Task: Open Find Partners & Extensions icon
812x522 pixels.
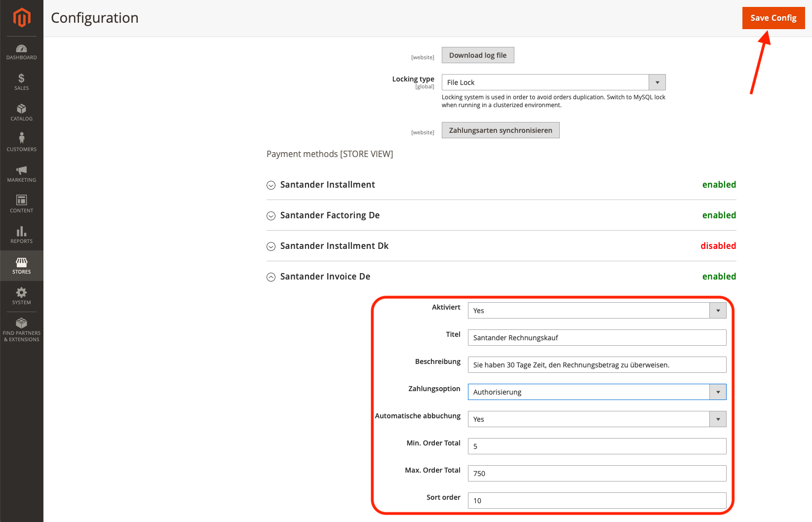Action: click(21, 323)
